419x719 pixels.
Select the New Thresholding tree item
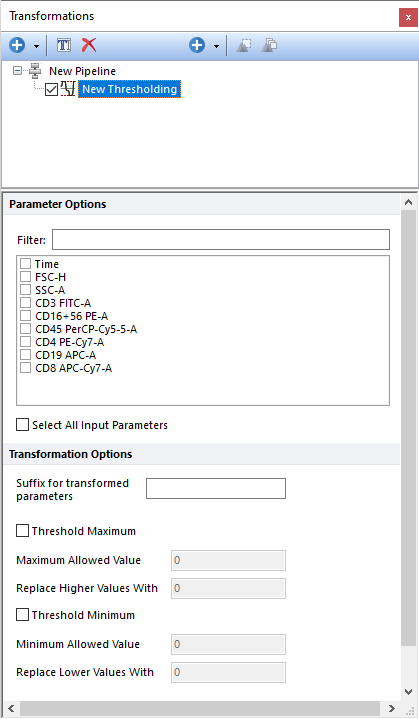(x=129, y=89)
